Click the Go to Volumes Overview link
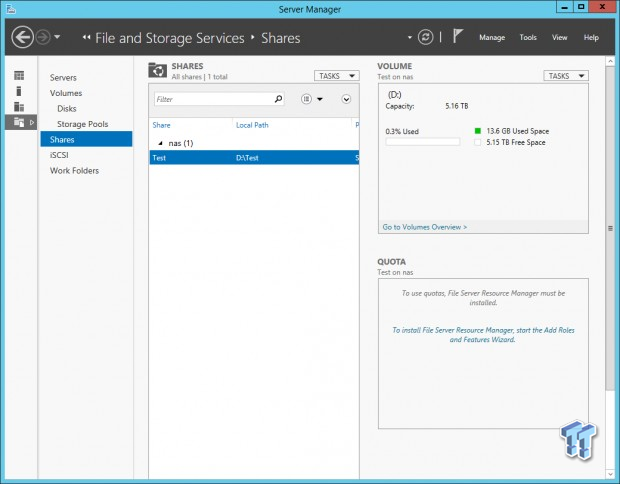 tap(425, 227)
